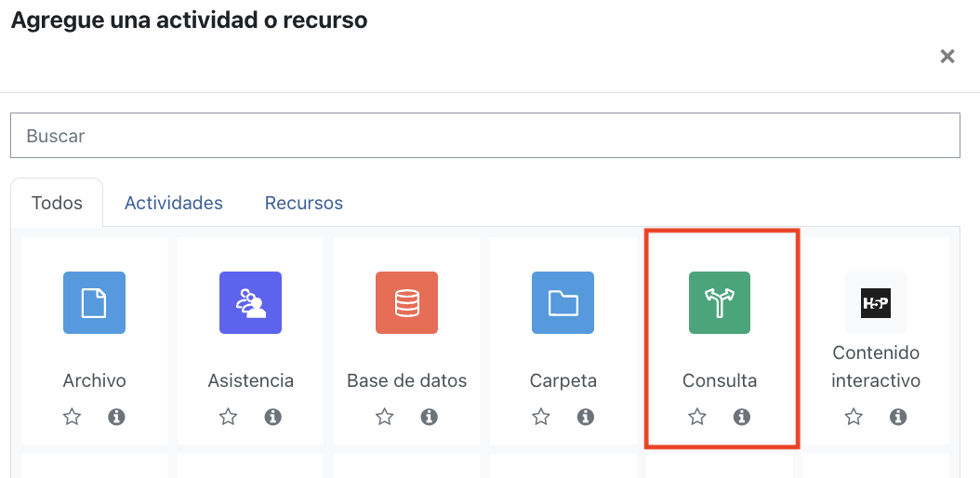Star Base de datos as a favourite
980x478 pixels.
click(385, 417)
